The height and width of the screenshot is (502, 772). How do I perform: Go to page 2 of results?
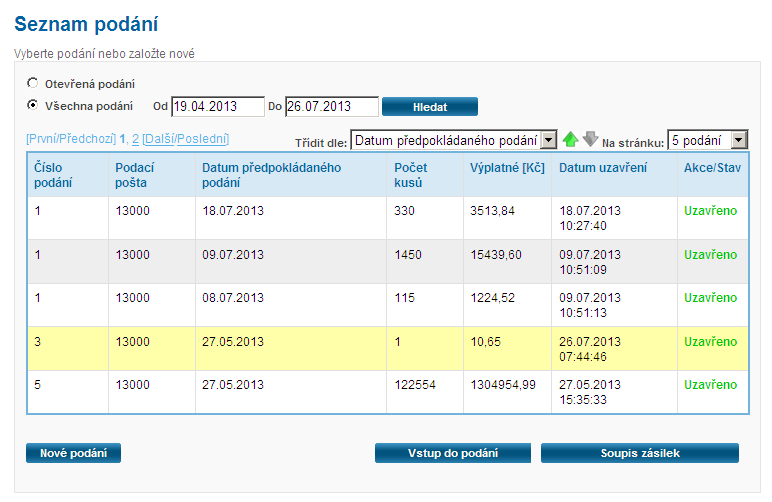tap(135, 140)
